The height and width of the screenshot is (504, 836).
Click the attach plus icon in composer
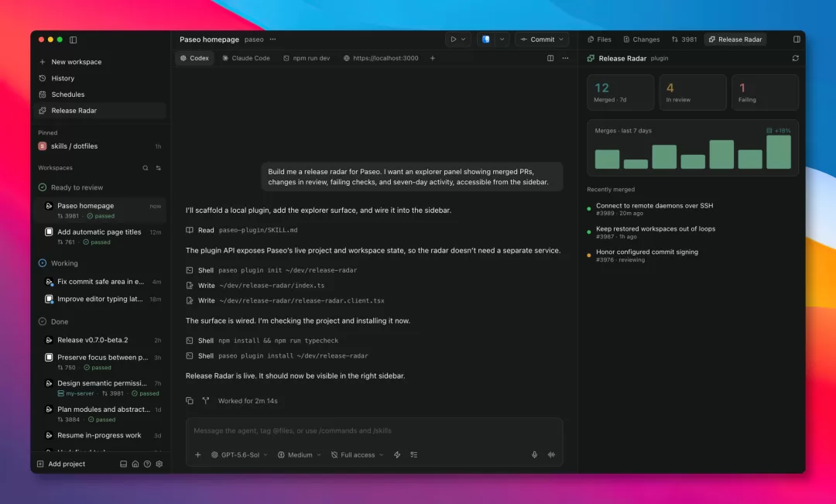tap(198, 455)
